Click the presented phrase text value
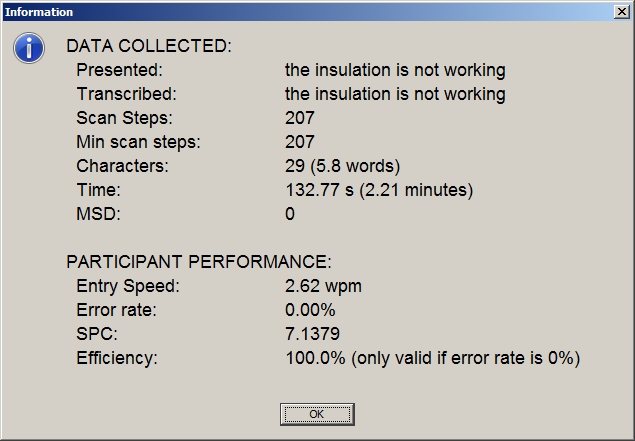This screenshot has height=441, width=635. [x=395, y=70]
